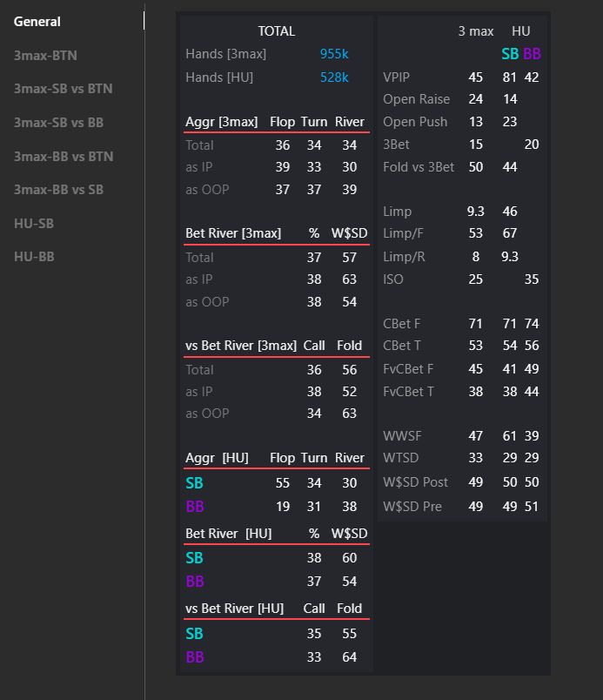Screen dimensions: 603x700
Task: Click the WWSF stat label
Action: [401, 435]
